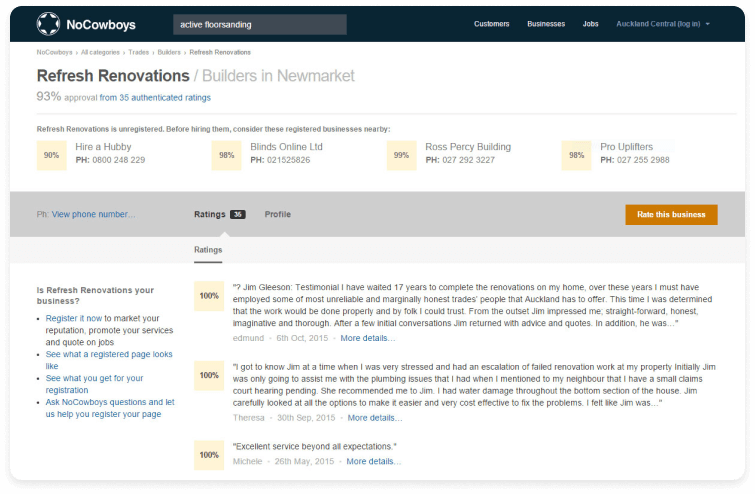Open the Blinds Online Ltd business
Viewport: 755px width, 494px height.
point(286,147)
